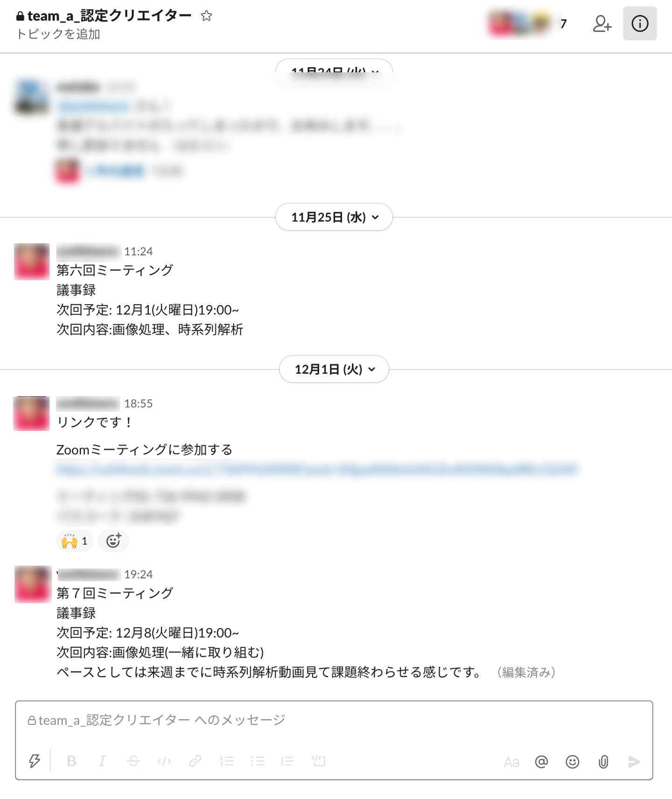
Task: Star the team_a_認定クリエイター channel
Action: pos(206,16)
